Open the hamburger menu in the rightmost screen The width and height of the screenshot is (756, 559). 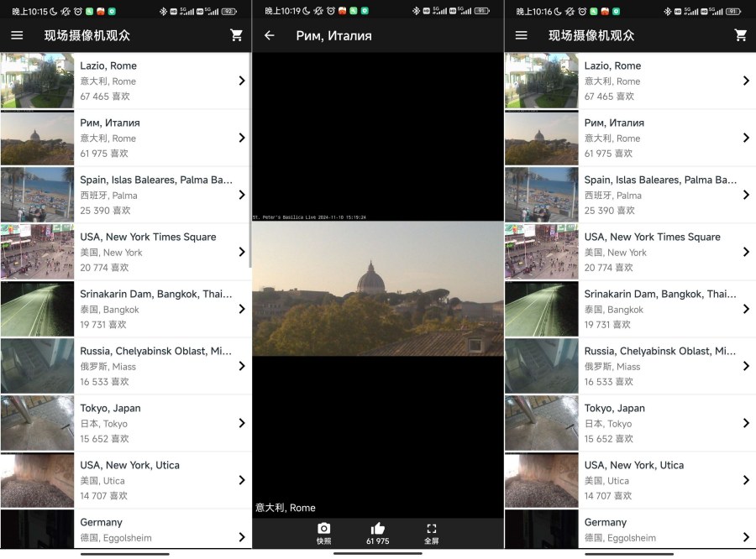tap(521, 35)
